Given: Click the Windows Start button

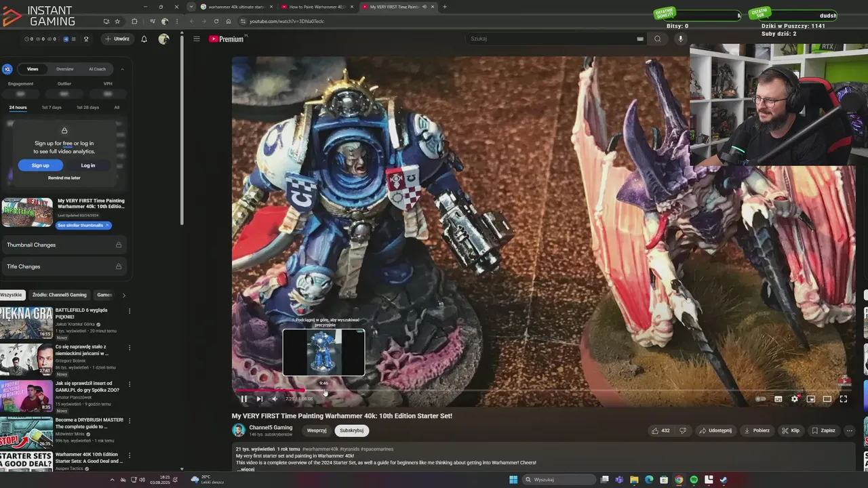Looking at the screenshot, I should point(513,480).
